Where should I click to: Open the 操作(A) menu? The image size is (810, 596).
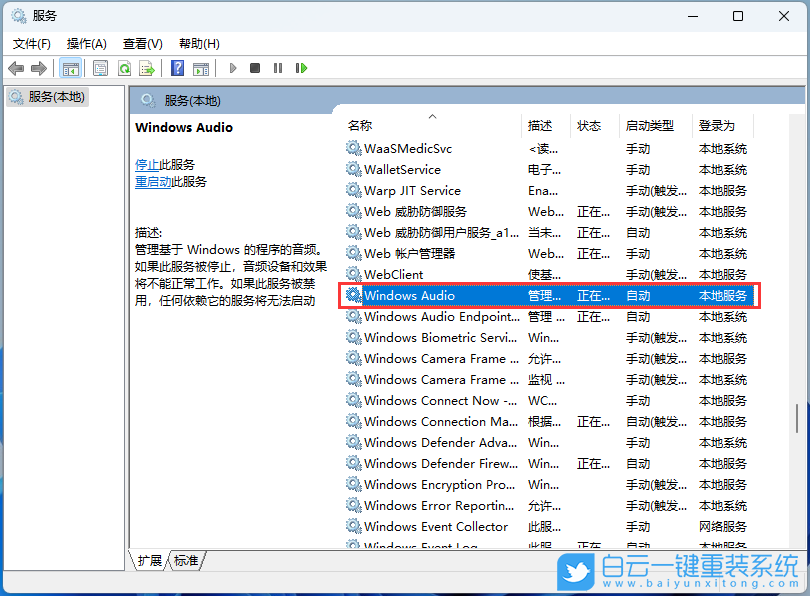[88, 43]
